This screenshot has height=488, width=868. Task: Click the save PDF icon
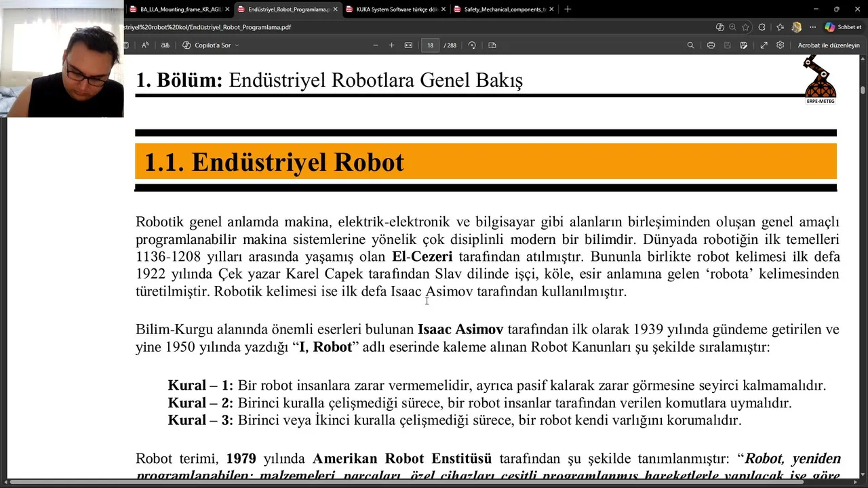point(727,45)
